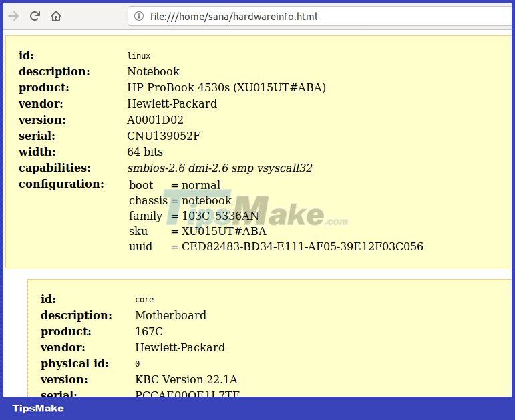The width and height of the screenshot is (515, 420).
Task: Click capabilities text 'smbios-2.6 dmi-2.6 smp vsyscall32'
Action: pos(220,168)
